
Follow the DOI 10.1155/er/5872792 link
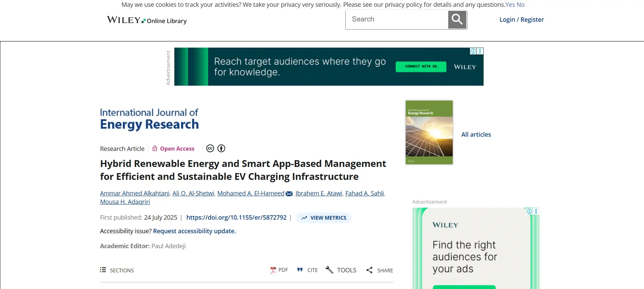click(x=237, y=218)
